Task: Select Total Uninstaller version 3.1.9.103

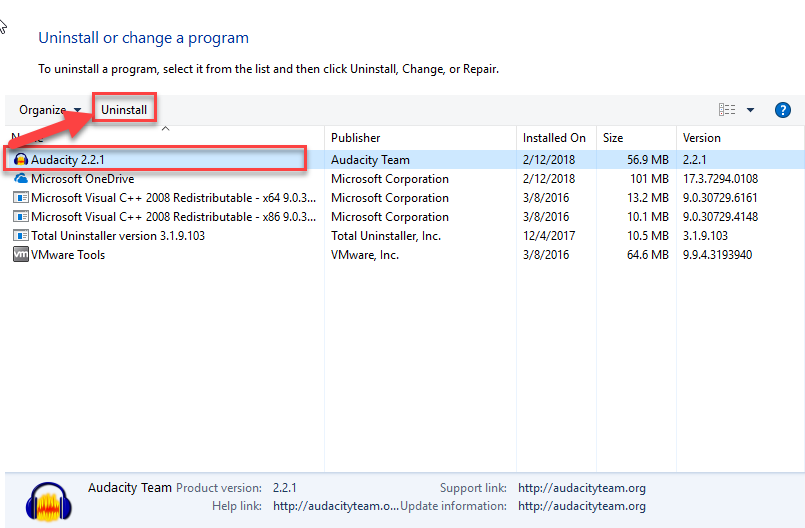Action: tap(118, 236)
